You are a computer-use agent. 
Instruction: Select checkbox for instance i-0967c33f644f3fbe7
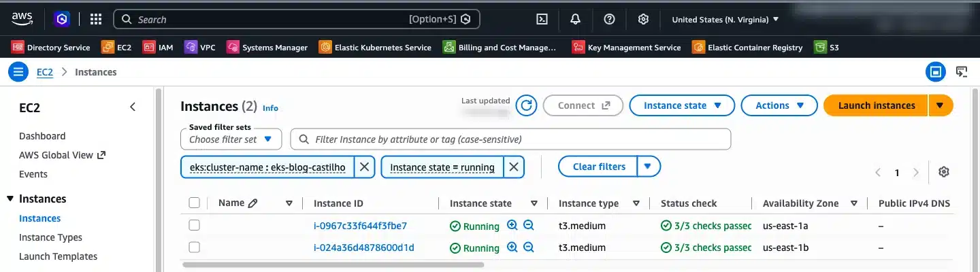click(x=195, y=225)
